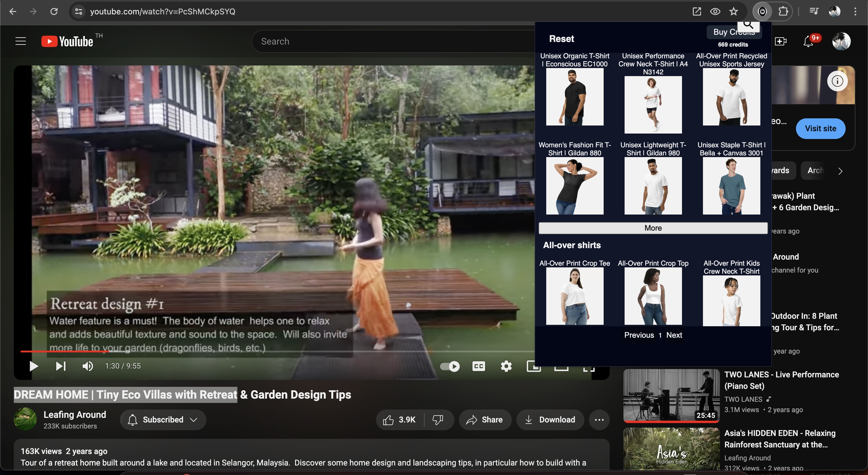Skip to the next video
This screenshot has height=475, width=868.
(x=61, y=366)
